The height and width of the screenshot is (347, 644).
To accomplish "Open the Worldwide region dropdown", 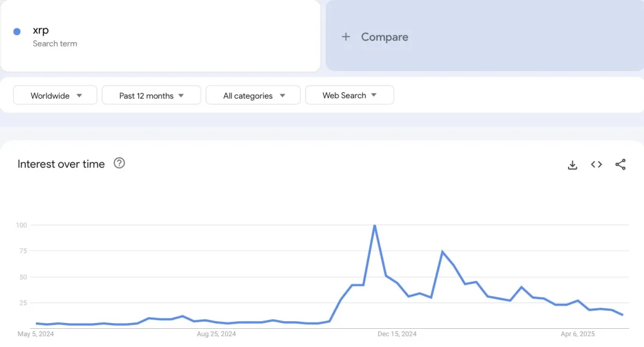I will point(55,96).
